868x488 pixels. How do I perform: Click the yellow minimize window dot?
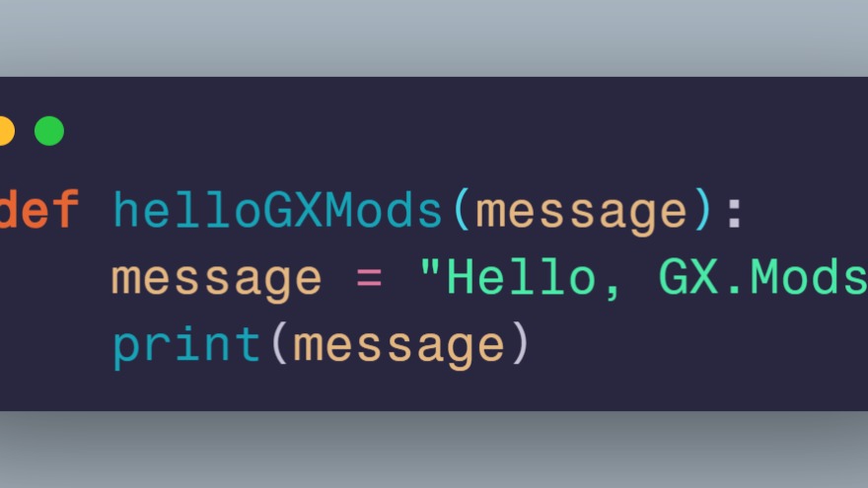click(x=6, y=131)
